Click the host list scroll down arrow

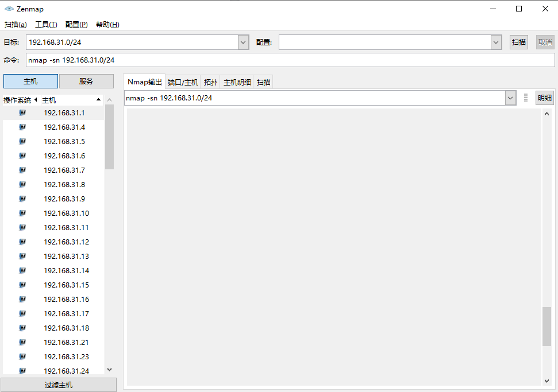coord(110,370)
